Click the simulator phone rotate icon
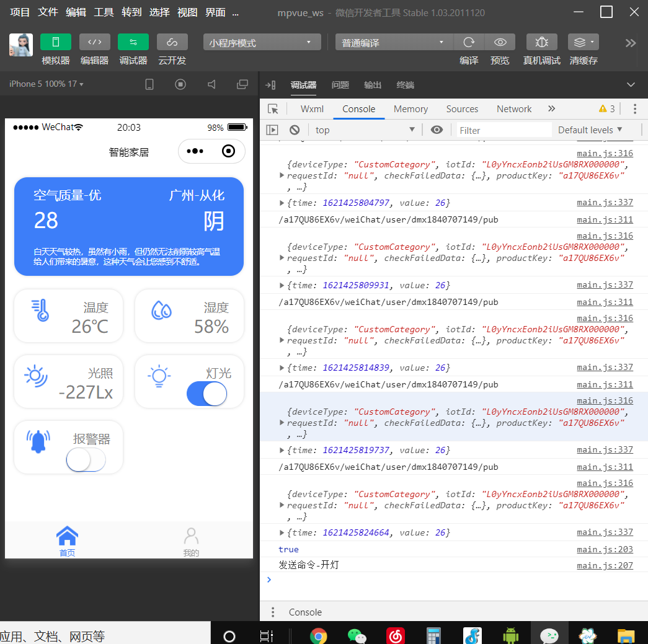Screen dimensions: 648x644 point(149,84)
